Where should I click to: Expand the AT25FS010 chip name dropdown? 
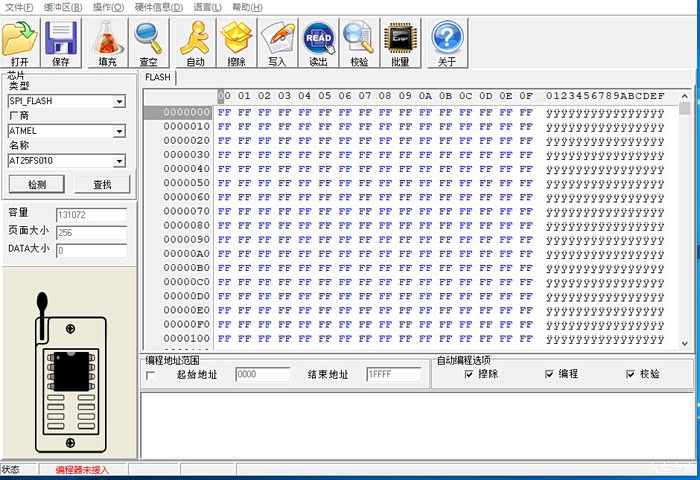pyautogui.click(x=119, y=161)
